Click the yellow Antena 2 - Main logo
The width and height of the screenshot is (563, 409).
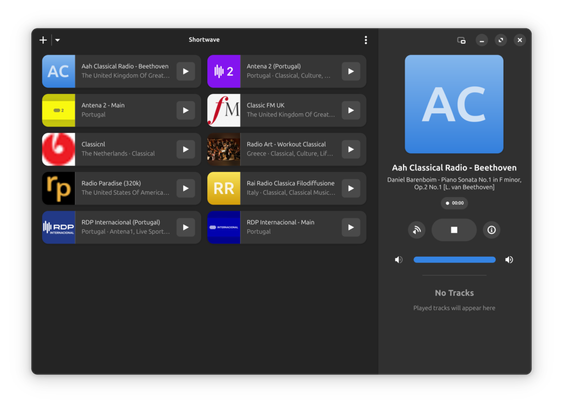coord(59,110)
